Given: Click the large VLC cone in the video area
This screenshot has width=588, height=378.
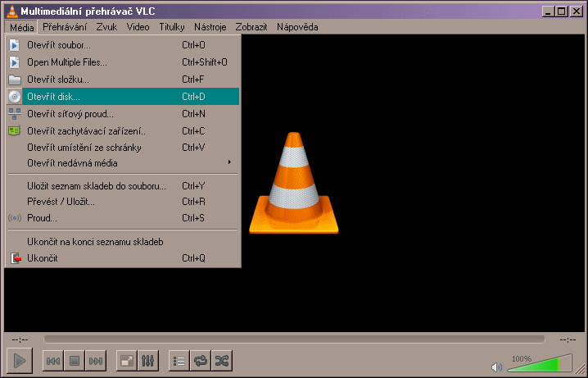Looking at the screenshot, I should click(x=294, y=183).
